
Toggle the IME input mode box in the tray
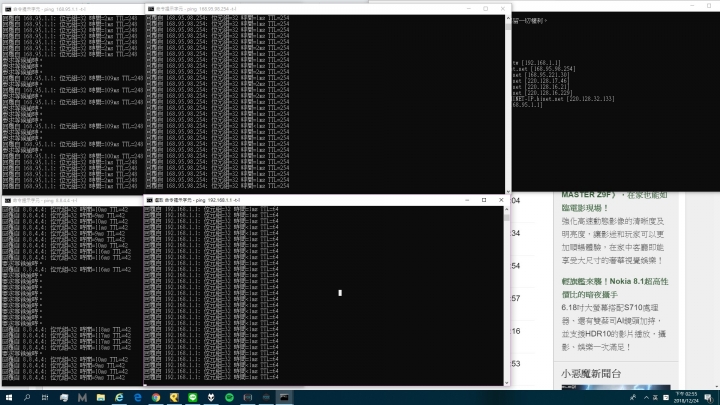665,397
